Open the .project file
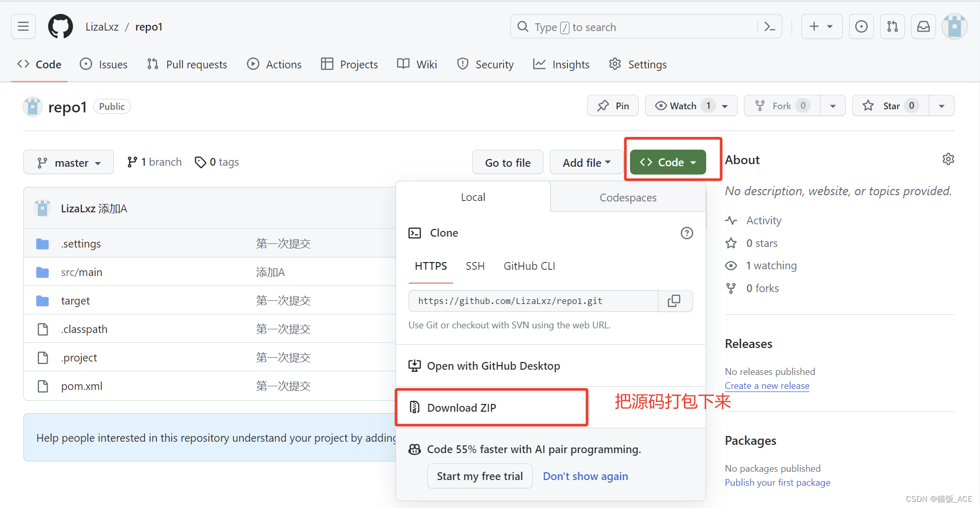This screenshot has width=980, height=508. point(79,357)
